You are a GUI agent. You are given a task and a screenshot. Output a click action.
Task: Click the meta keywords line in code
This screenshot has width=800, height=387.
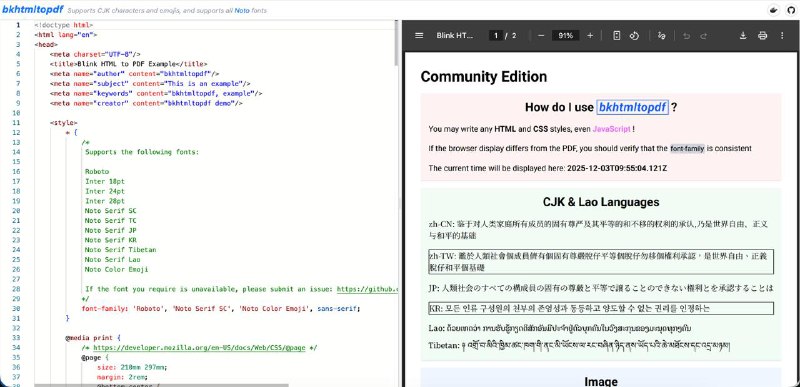[x=156, y=93]
